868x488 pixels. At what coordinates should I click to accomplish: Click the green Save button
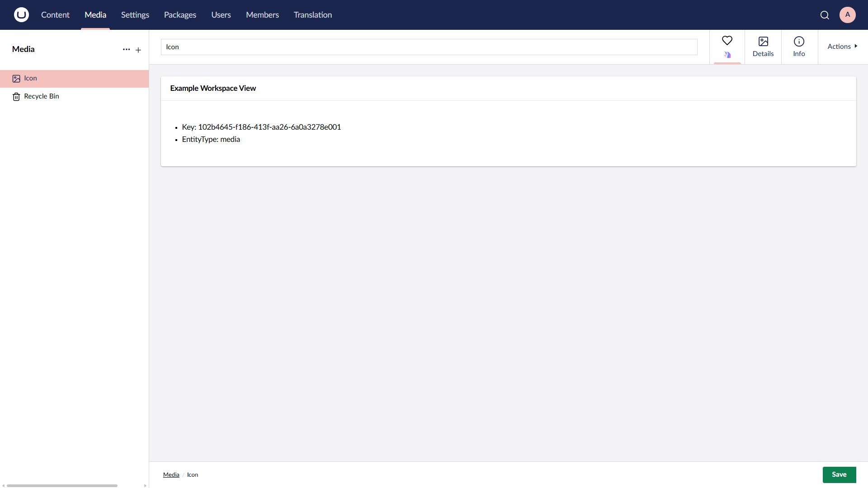tap(839, 474)
